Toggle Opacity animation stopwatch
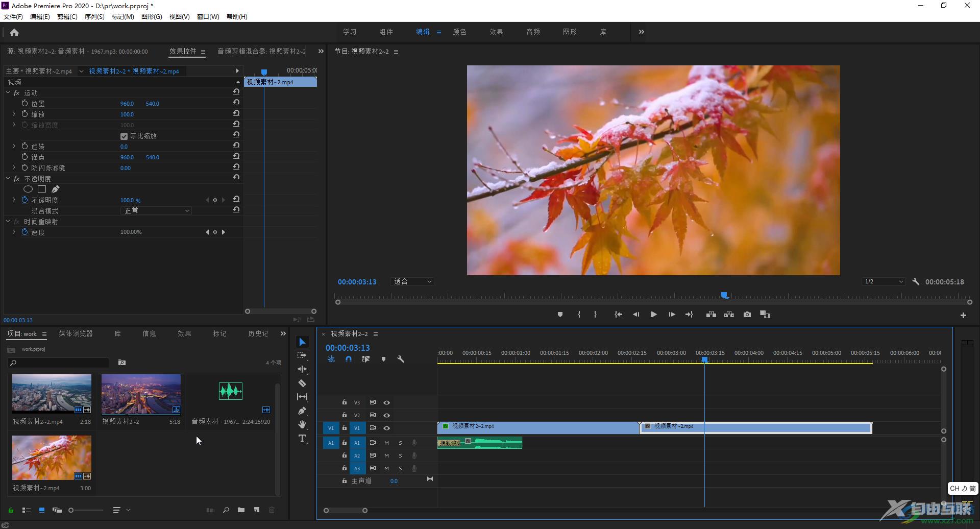The image size is (980, 529). [24, 200]
